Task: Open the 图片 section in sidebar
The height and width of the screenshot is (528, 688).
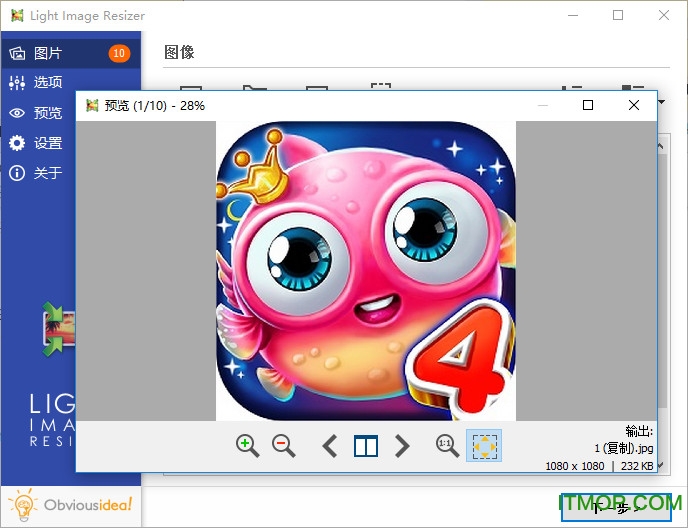Action: coord(71,53)
